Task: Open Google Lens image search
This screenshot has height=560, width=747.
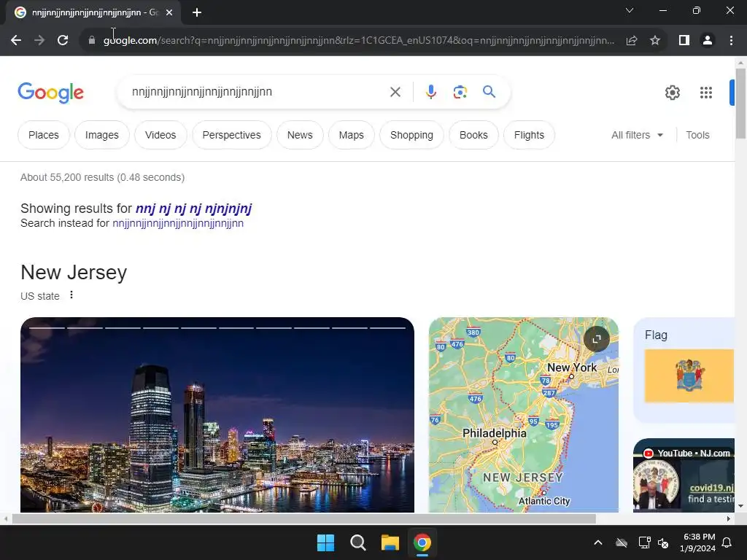Action: [x=460, y=91]
